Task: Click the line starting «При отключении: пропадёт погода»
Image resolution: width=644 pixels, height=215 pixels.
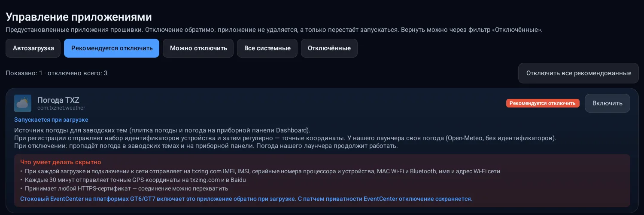Action: point(206,146)
